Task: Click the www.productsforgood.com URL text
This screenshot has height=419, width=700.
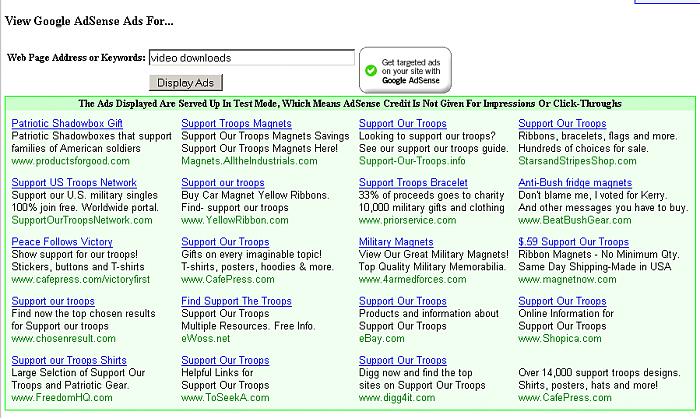Action: pos(71,161)
